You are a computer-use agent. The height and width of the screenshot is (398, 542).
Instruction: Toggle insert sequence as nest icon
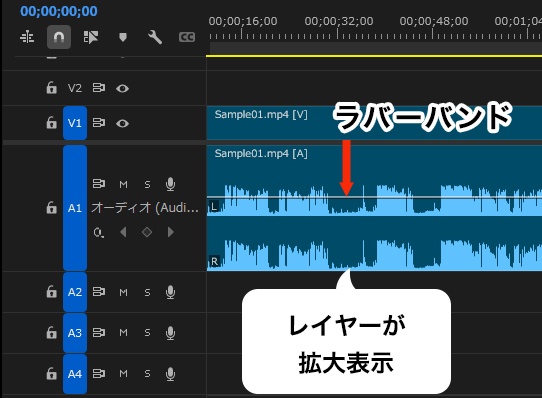pyautogui.click(x=27, y=37)
